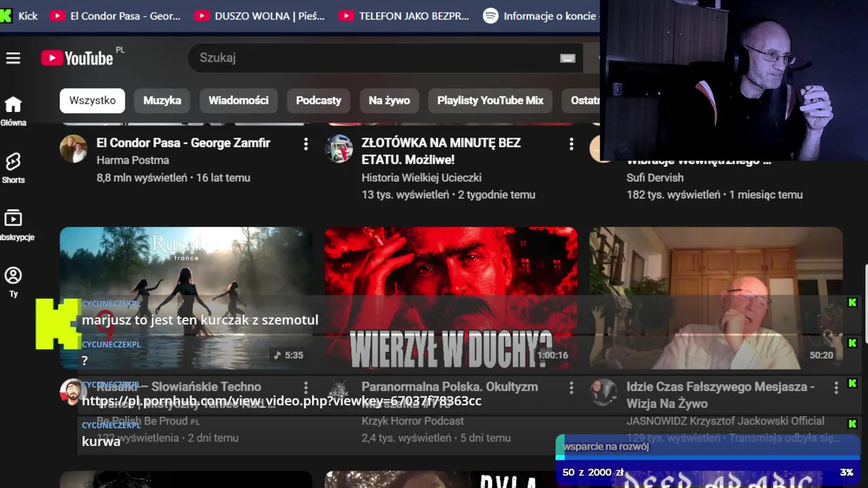Image resolution: width=868 pixels, height=488 pixels.
Task: Visit the Historia Wielkiej Ucieczki channel
Action: coord(421,178)
